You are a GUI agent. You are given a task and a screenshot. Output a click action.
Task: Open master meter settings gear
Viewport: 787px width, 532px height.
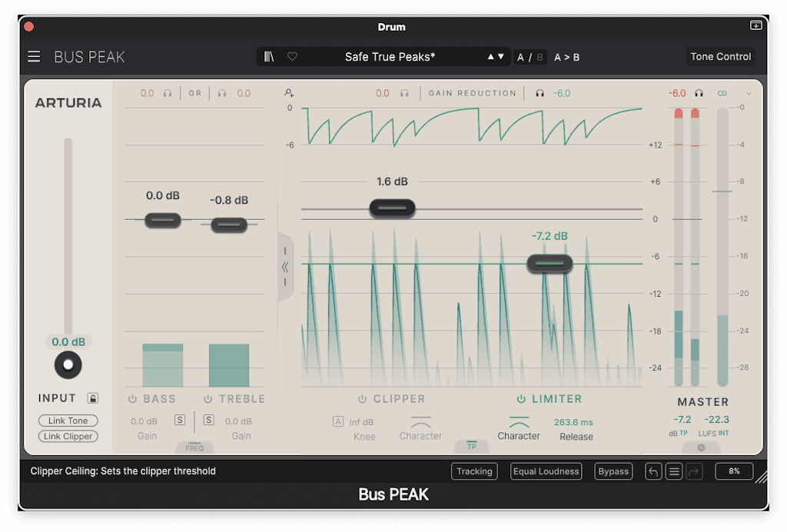click(x=701, y=447)
